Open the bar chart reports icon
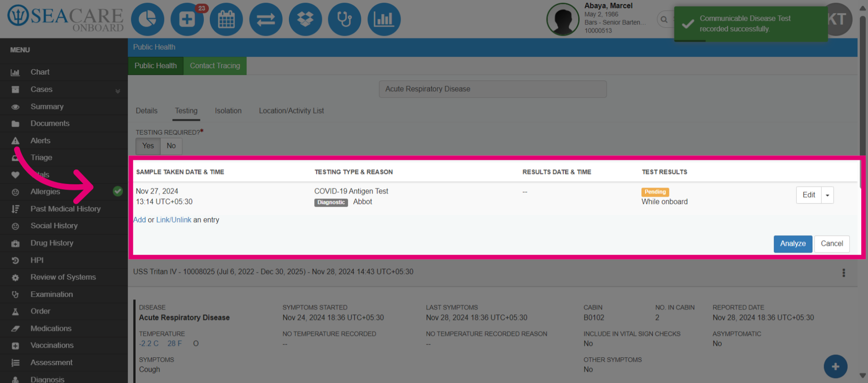This screenshot has height=383, width=868. pos(384,19)
